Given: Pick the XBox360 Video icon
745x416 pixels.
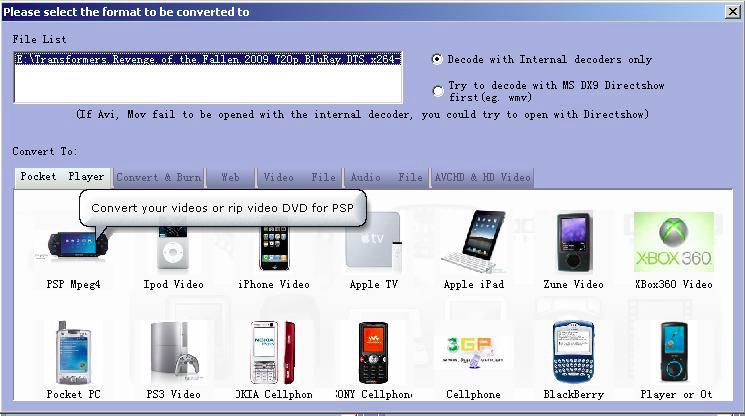Looking at the screenshot, I should pos(674,242).
